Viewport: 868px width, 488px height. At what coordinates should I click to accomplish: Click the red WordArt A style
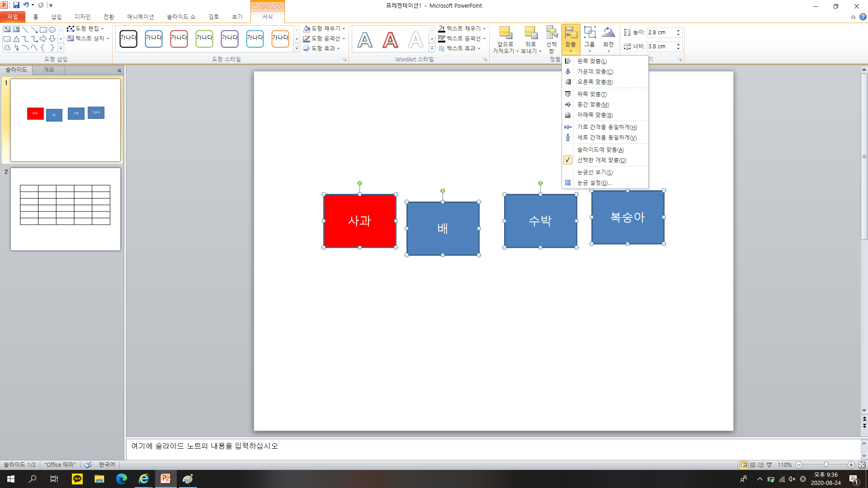(x=390, y=40)
